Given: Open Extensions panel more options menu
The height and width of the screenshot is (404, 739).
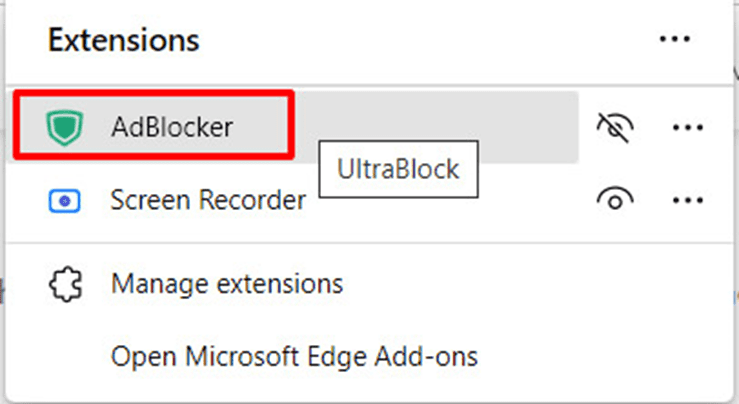Looking at the screenshot, I should (675, 40).
